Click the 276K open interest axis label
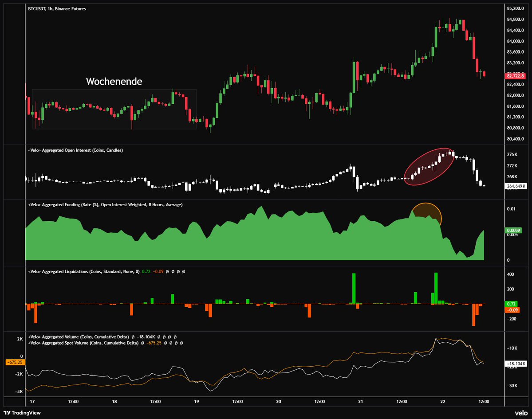This screenshot has height=419, width=532. point(512,155)
